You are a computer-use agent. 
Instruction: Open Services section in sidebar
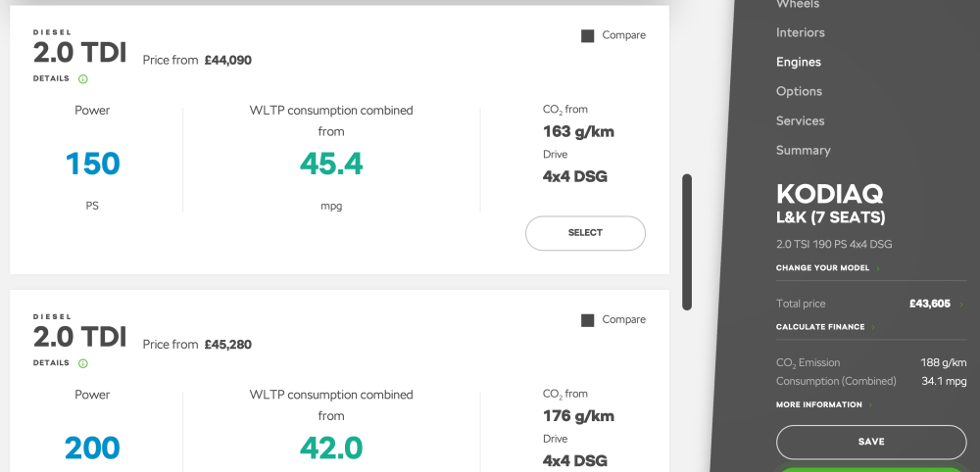[800, 120]
